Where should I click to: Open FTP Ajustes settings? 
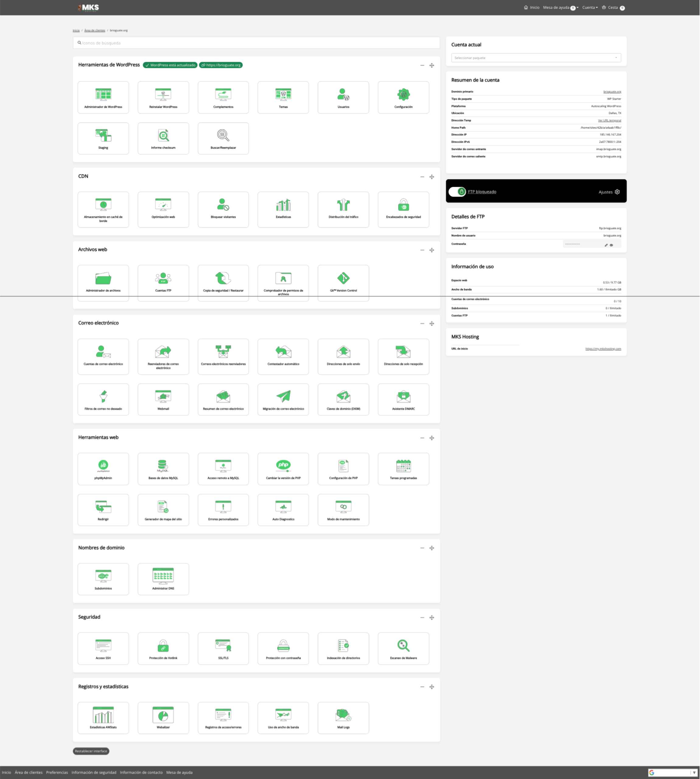coord(609,192)
